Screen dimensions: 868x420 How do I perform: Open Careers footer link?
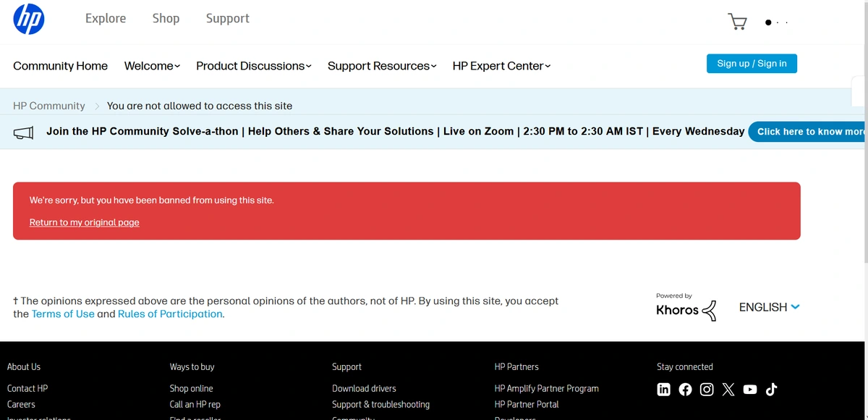point(21,404)
